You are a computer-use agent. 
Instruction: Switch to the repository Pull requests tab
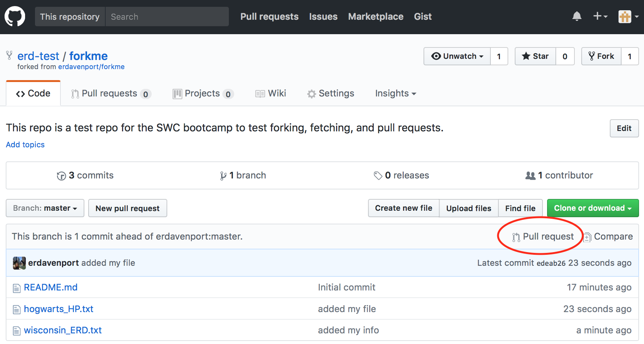click(x=111, y=93)
